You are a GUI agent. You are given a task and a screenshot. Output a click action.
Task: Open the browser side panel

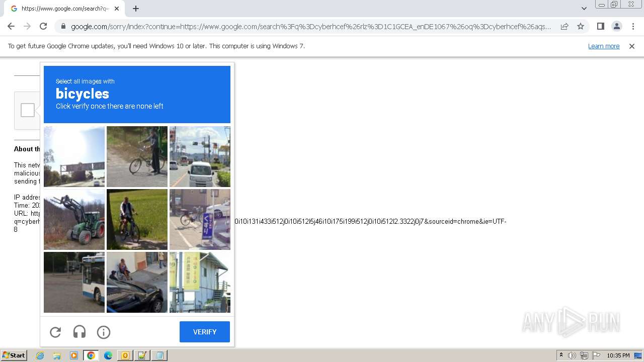[x=600, y=26]
